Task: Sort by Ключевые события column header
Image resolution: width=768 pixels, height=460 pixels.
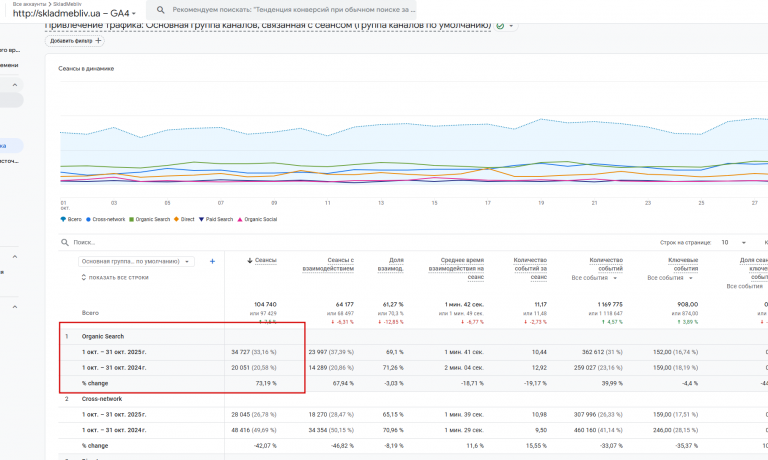Action: pos(683,265)
